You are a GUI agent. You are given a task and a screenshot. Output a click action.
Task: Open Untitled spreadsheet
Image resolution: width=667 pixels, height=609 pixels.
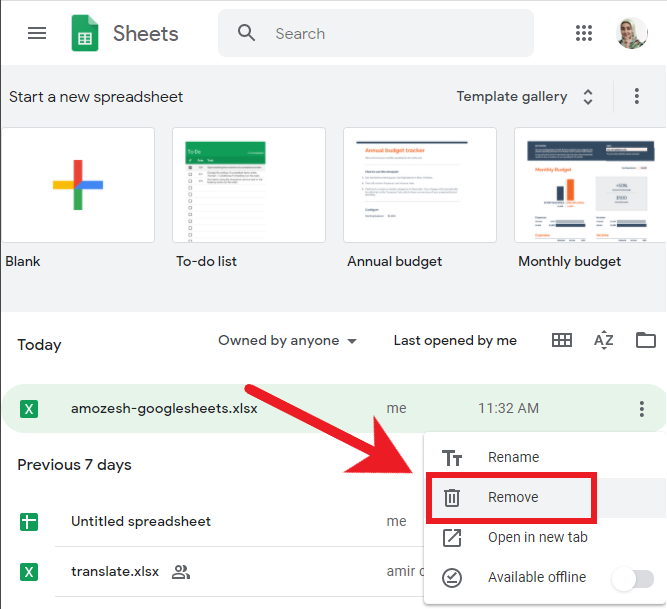point(141,521)
